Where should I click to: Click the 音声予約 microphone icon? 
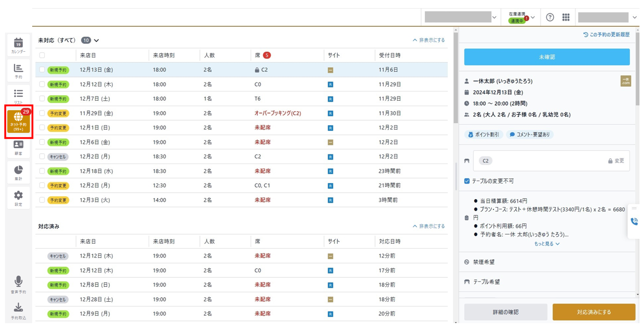[18, 285]
